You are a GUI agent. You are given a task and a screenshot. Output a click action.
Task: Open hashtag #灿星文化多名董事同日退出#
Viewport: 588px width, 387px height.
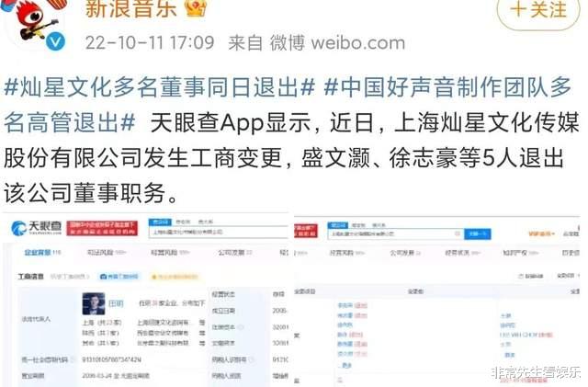(159, 88)
